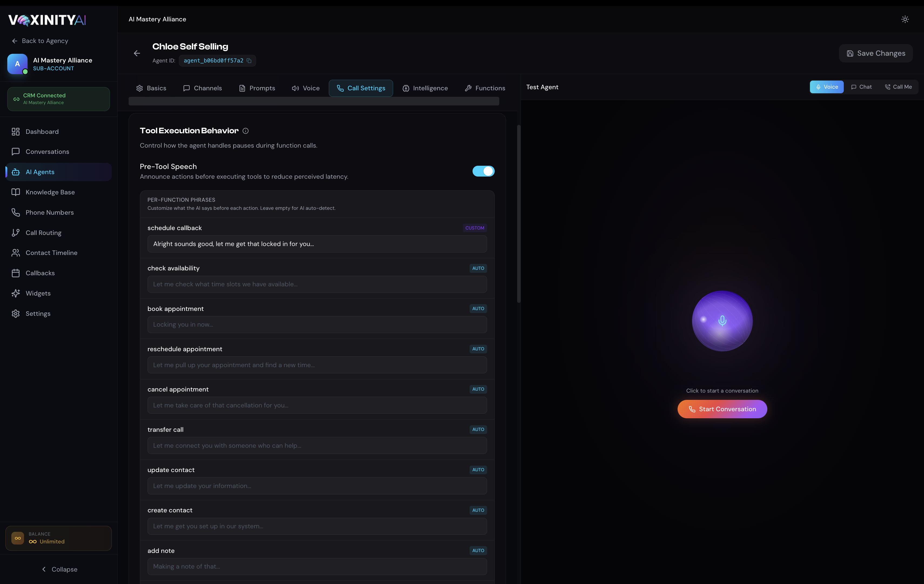Image resolution: width=924 pixels, height=584 pixels.
Task: Click the Knowledge Base book icon
Action: coord(15,192)
